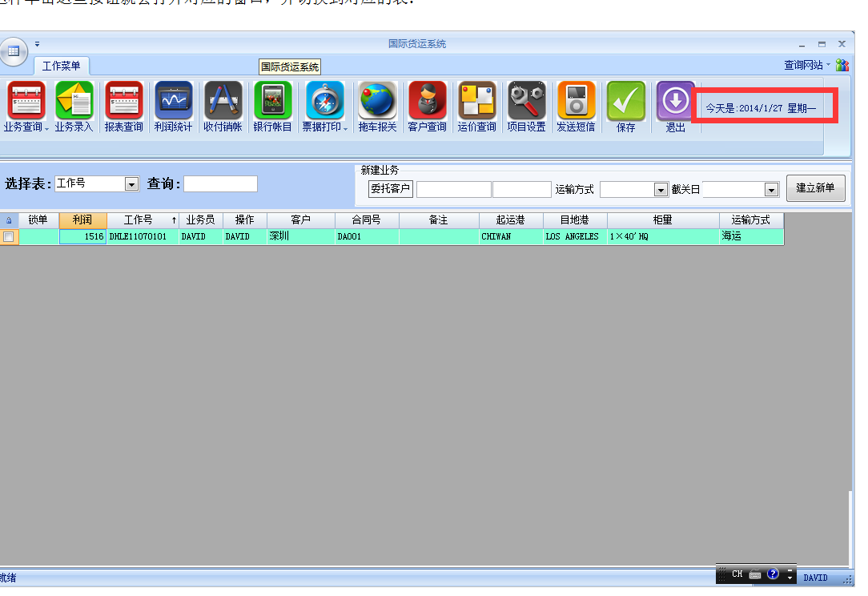Open the 运输方式 dropdown in 新建业务

[661, 190]
